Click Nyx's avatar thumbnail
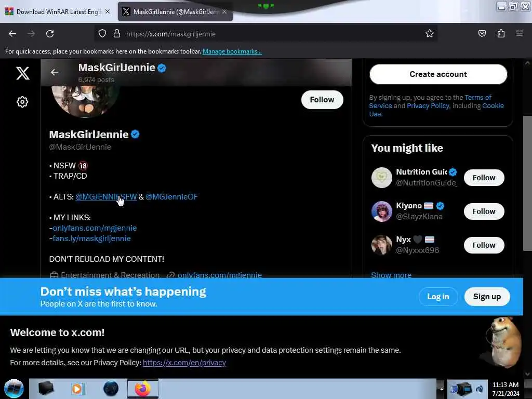Viewport: 532px width, 399px height. coord(382,245)
